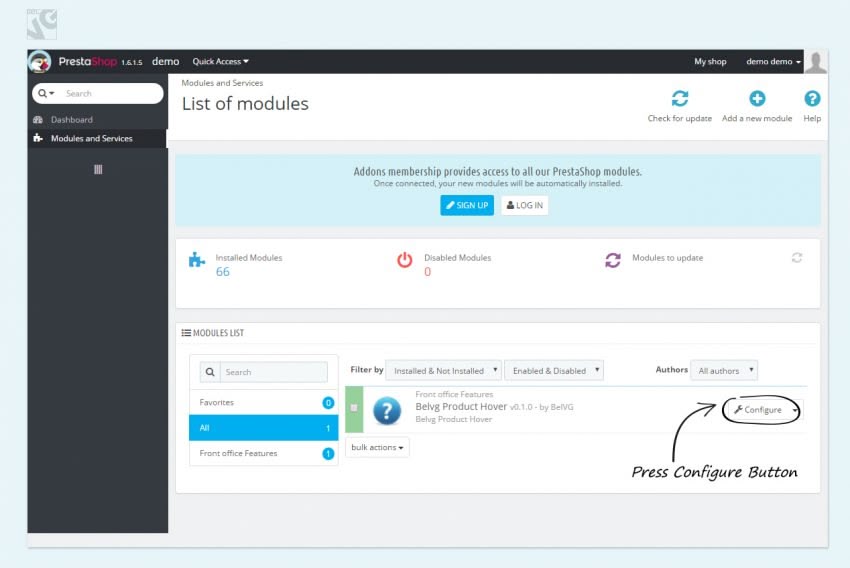Click the Installed Modules count 66
Image resolution: width=850 pixels, height=568 pixels.
223,272
